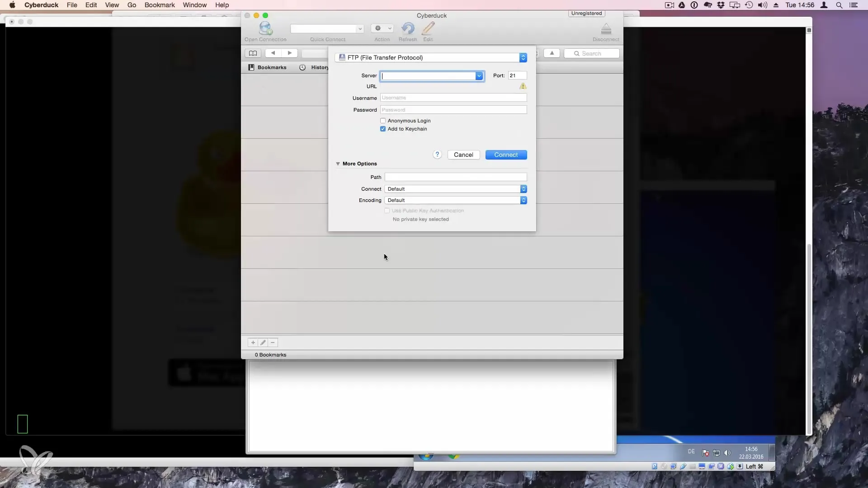The image size is (868, 488).
Task: Open the Connect mode Default dropdown
Action: [456, 189]
